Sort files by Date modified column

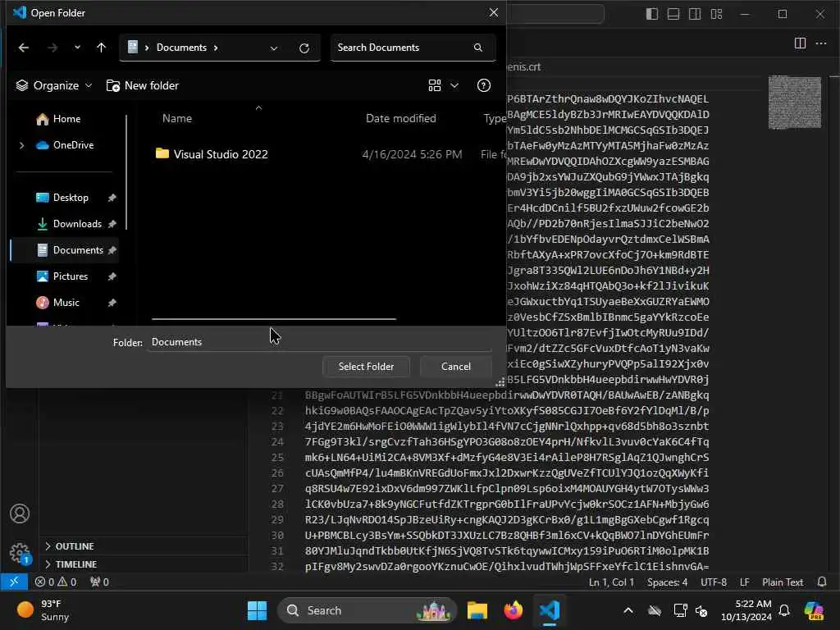pos(400,118)
